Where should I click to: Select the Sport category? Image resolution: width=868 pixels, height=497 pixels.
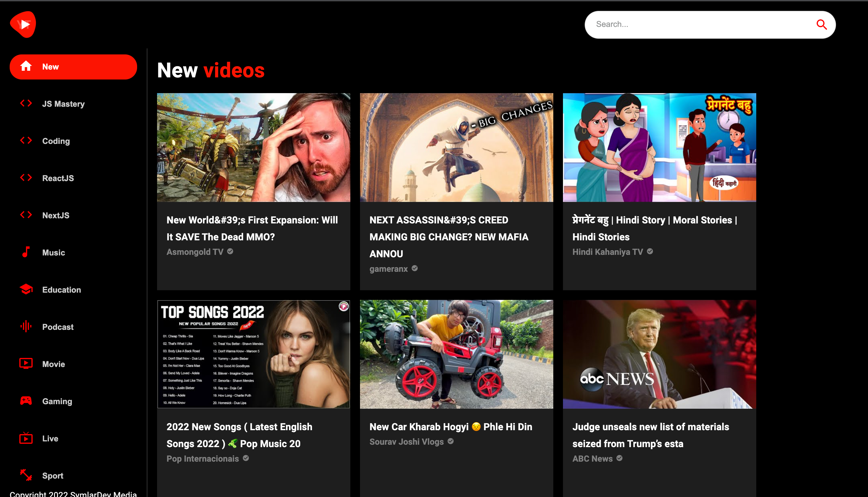[73, 476]
